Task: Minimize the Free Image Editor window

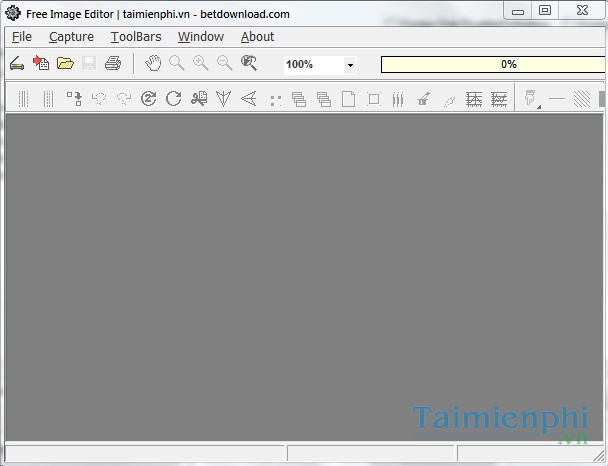Action: click(518, 11)
